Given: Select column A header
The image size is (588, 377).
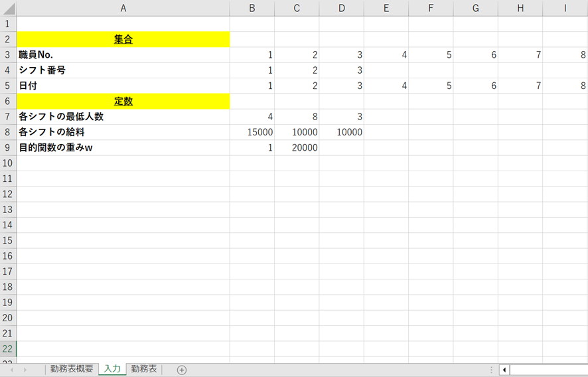Looking at the screenshot, I should coord(123,8).
